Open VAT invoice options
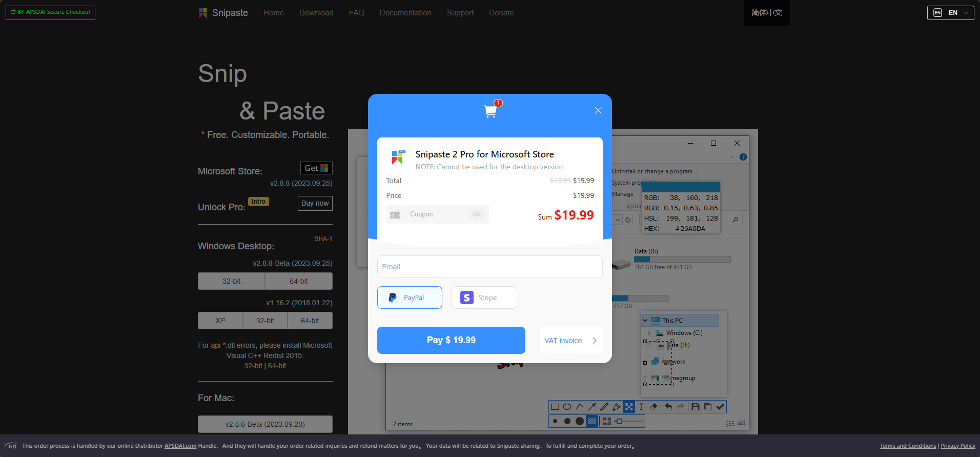The height and width of the screenshot is (457, 980). coord(570,341)
